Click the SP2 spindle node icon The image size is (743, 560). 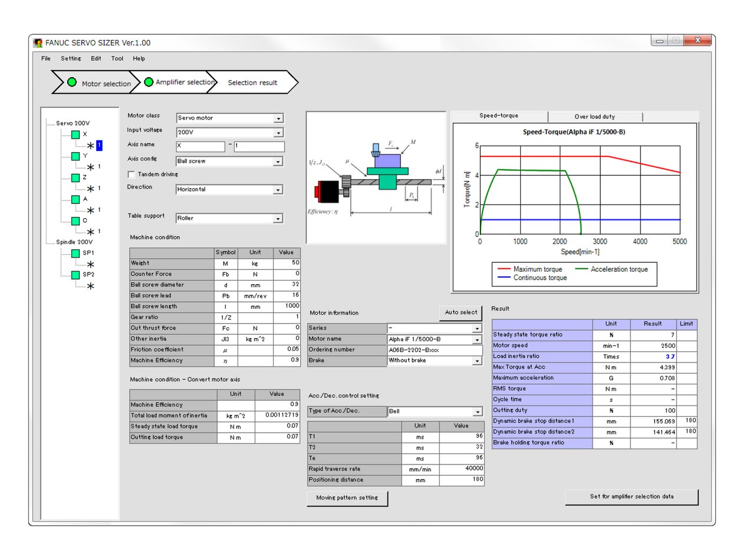[75, 275]
